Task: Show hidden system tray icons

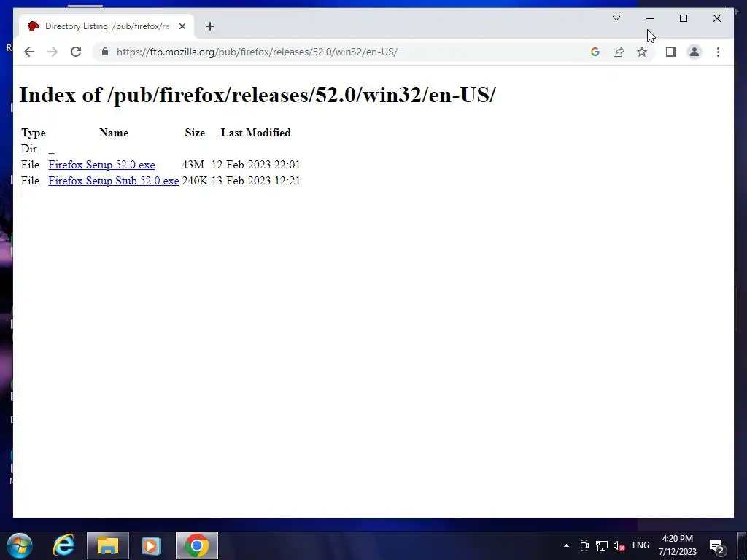Action: (x=566, y=545)
